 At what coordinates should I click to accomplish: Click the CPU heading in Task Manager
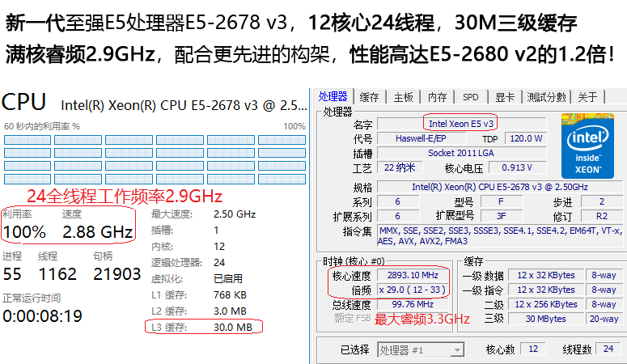(x=24, y=102)
